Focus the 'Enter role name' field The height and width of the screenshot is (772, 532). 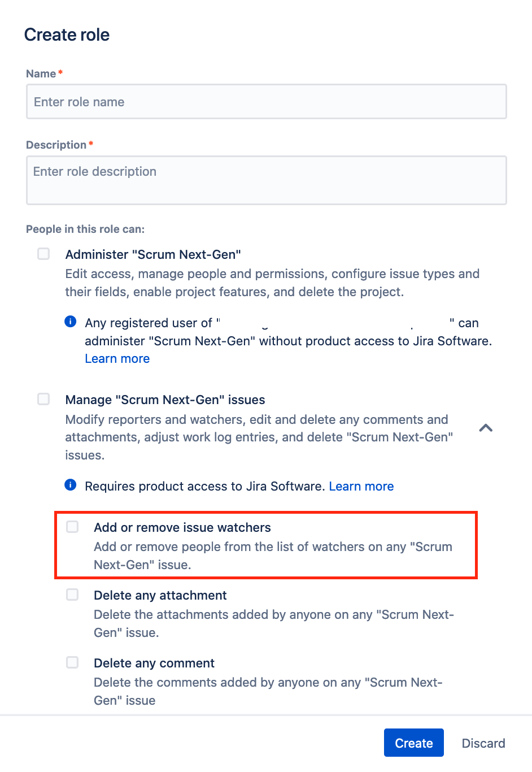click(x=267, y=102)
